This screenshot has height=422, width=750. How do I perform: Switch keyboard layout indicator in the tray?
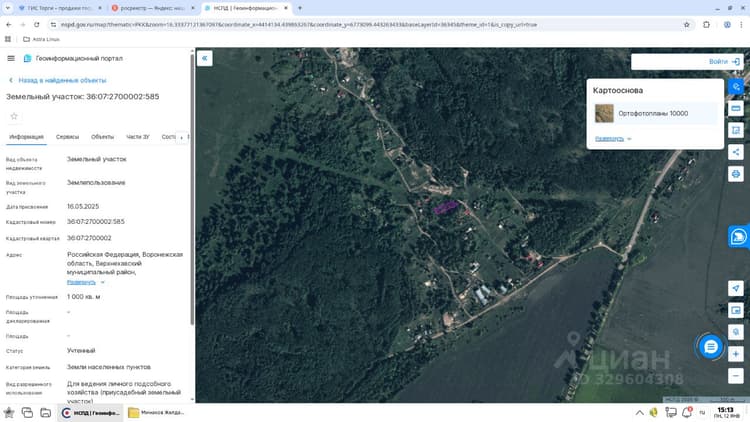[x=702, y=412]
